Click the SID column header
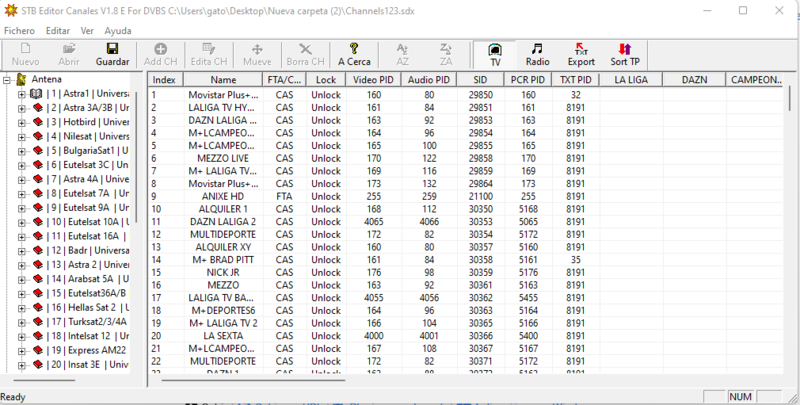This screenshot has width=800, height=405. tap(480, 80)
